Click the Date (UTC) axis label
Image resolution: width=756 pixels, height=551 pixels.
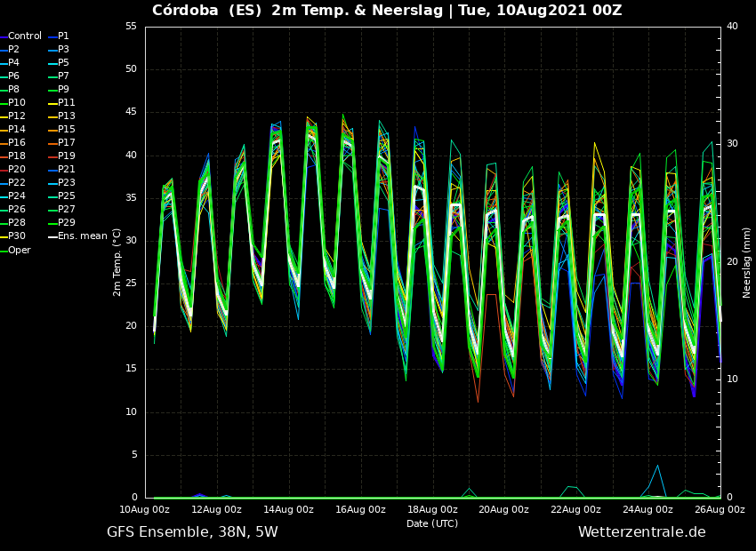432,523
